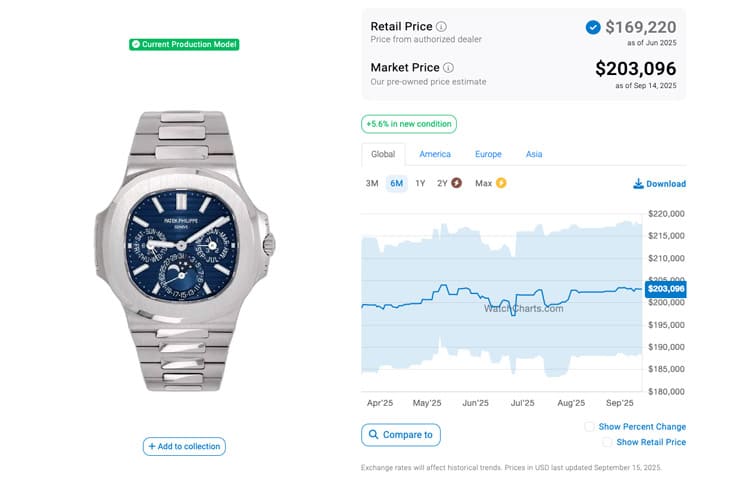Viewport: 730px width, 482px height.
Task: Enable Show Percent Change option
Action: coord(590,427)
